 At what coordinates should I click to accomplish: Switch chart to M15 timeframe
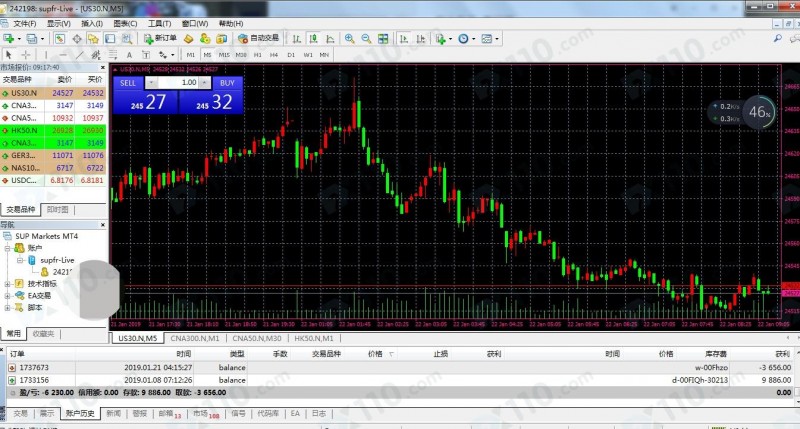224,54
